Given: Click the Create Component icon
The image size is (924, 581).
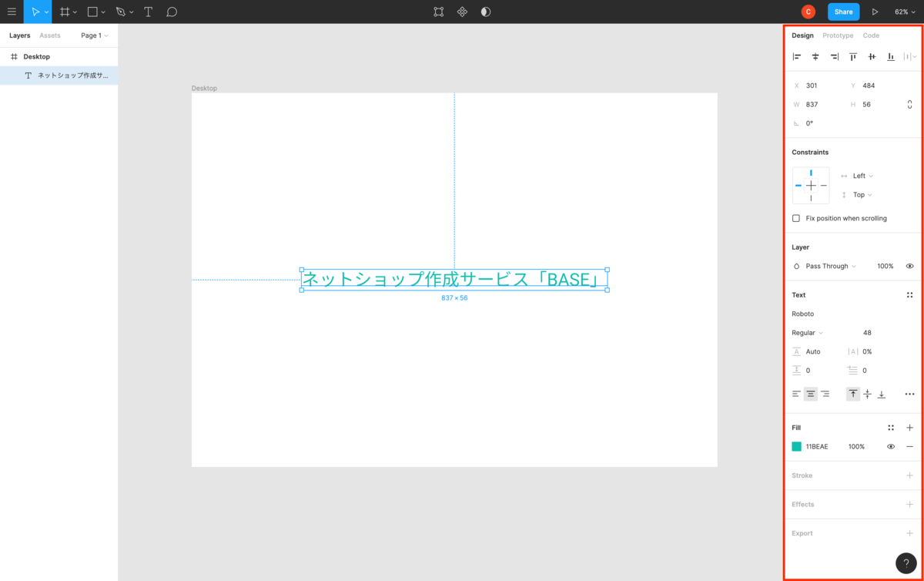Looking at the screenshot, I should pyautogui.click(x=462, y=12).
